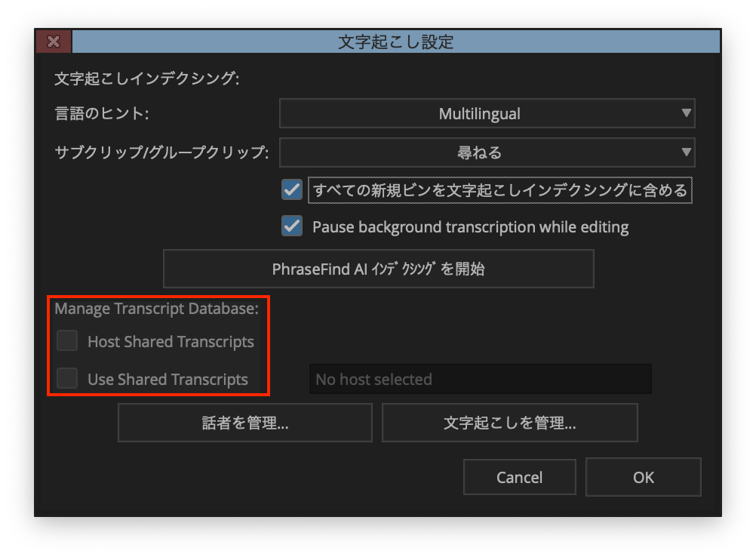Click the arrow on the Multilingual dropdown
756x557 pixels.
(x=685, y=114)
